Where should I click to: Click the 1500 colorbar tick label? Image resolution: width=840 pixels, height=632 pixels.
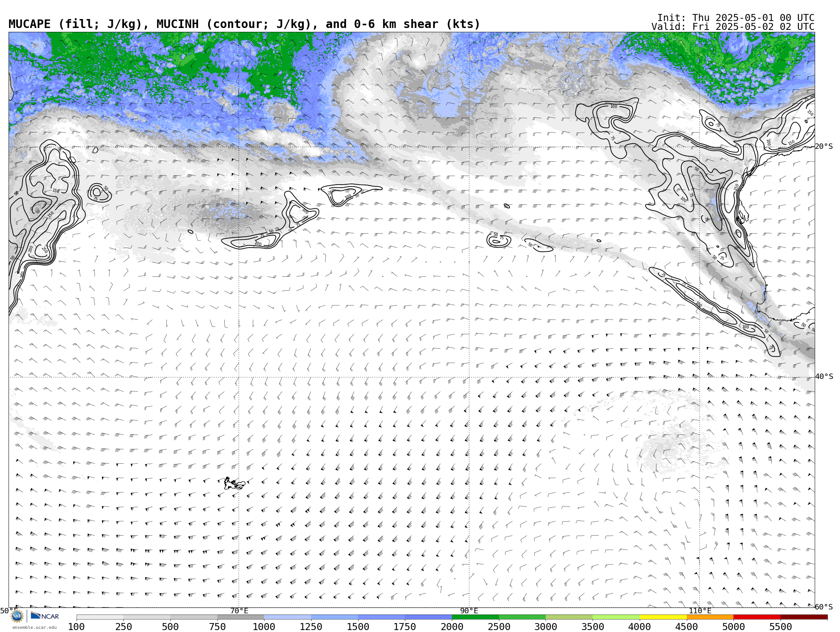click(358, 627)
